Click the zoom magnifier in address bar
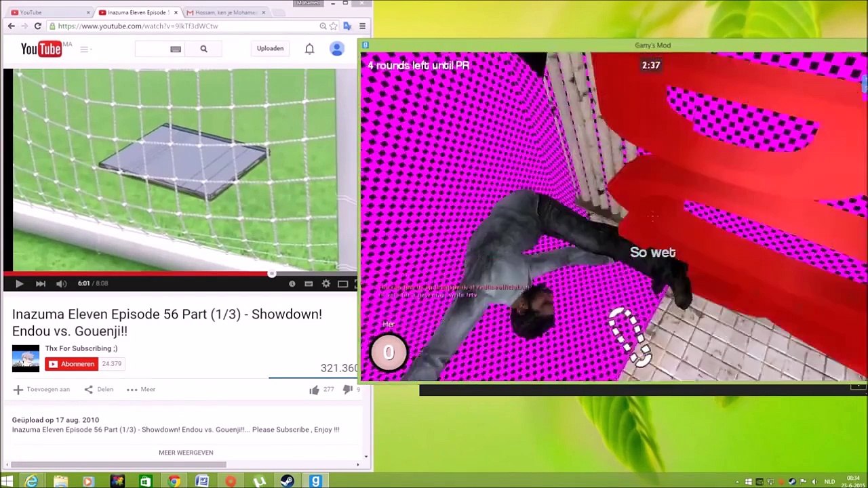Screen dimensions: 868x488 (x=323, y=26)
